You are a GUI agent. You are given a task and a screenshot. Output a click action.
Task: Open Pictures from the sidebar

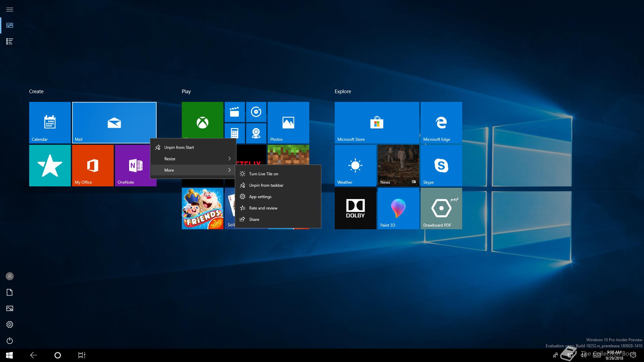coord(10,308)
